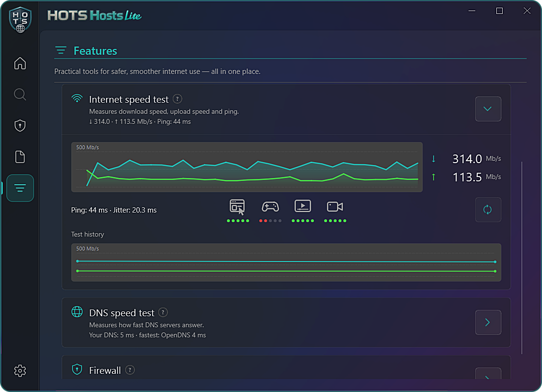Image resolution: width=542 pixels, height=392 pixels.
Task: Close the HOTS Hosts window
Action: point(527,11)
